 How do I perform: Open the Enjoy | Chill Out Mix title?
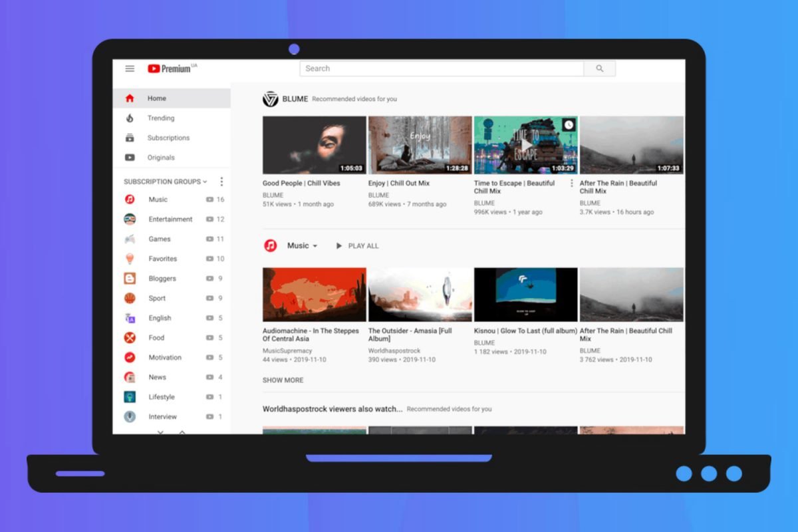pos(399,184)
